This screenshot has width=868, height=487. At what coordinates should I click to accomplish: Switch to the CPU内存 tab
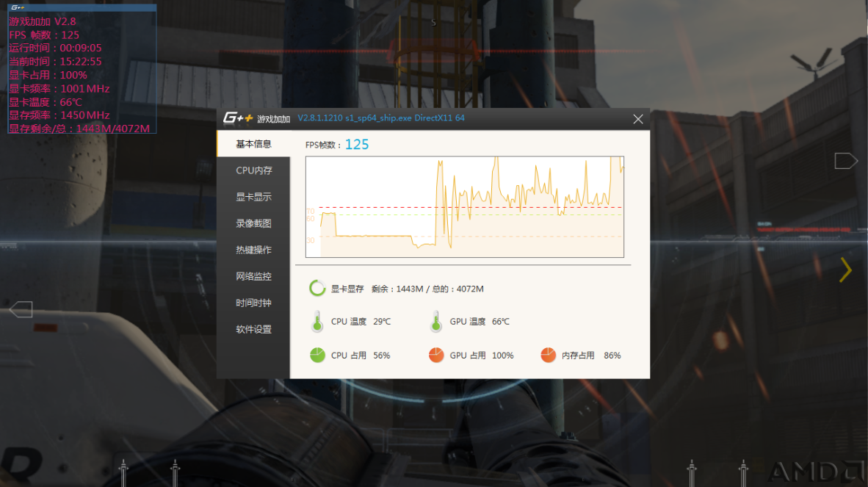coord(253,170)
